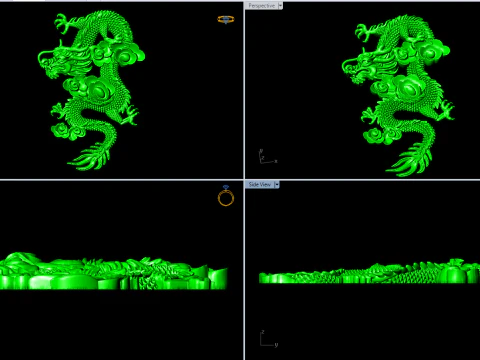This screenshot has width=480, height=360.
Task: Click the x-y-z axis indicator in Perspective viewport
Action: (x=268, y=156)
